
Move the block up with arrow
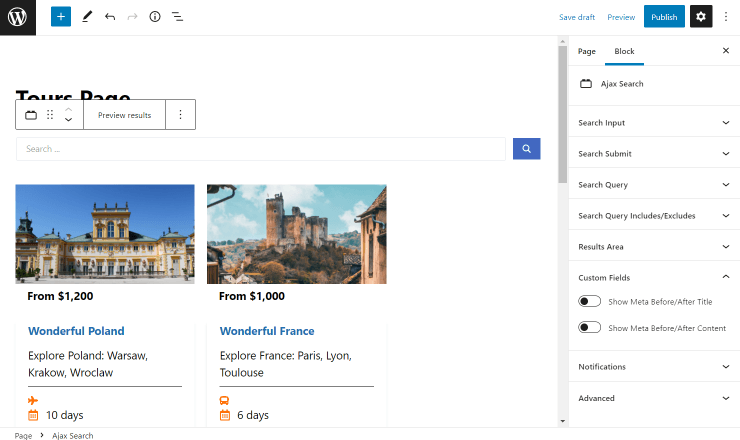(68, 109)
